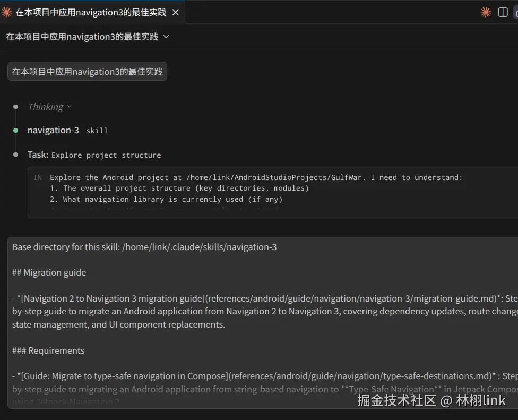Click the conversation title below the tab bar

(82, 37)
